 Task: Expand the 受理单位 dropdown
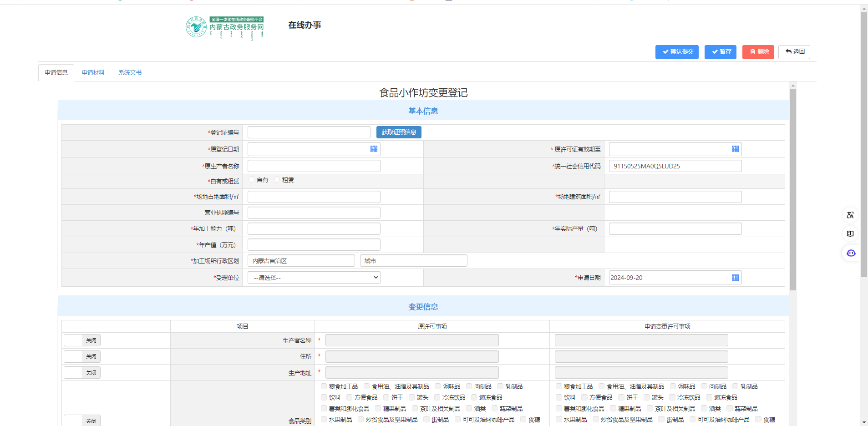(314, 278)
